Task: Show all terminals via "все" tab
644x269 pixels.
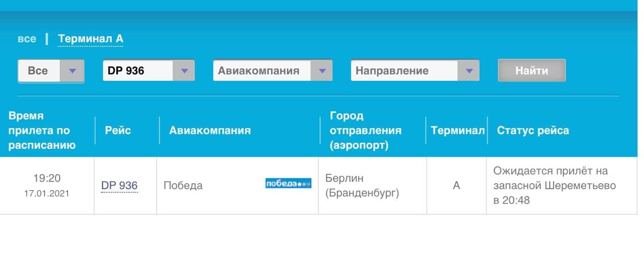Action: point(27,39)
